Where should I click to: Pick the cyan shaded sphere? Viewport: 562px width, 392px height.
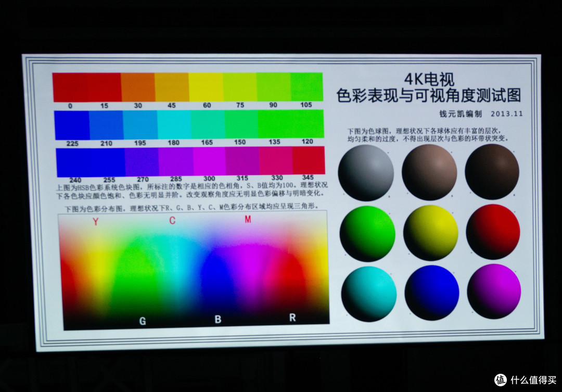point(369,294)
